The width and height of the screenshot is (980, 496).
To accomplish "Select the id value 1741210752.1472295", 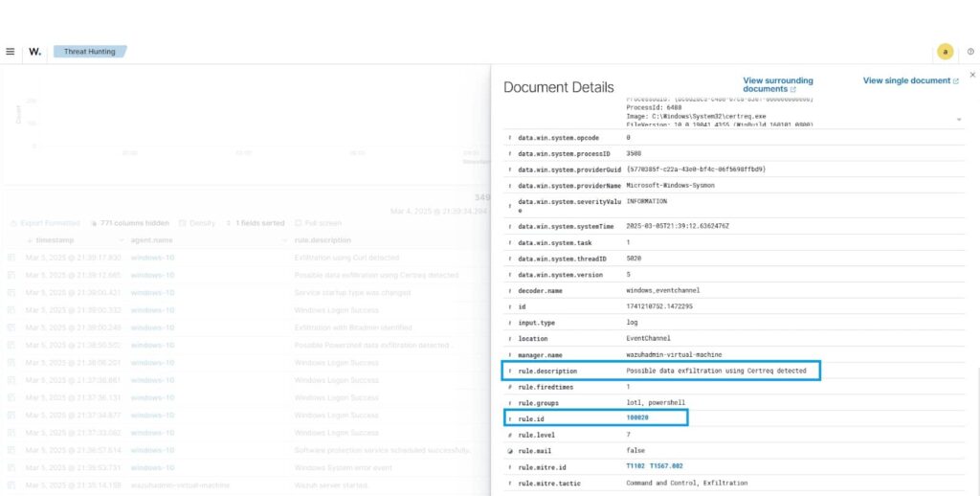I will [659, 307].
